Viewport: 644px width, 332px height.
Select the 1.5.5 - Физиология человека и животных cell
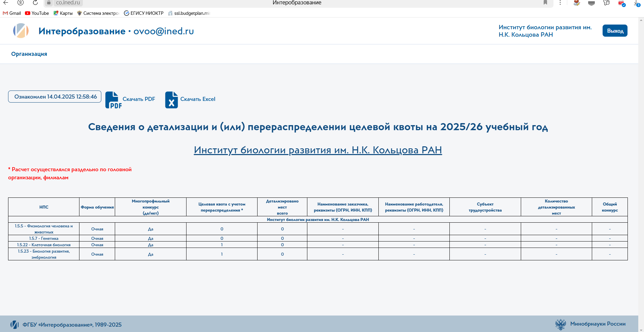tap(44, 229)
